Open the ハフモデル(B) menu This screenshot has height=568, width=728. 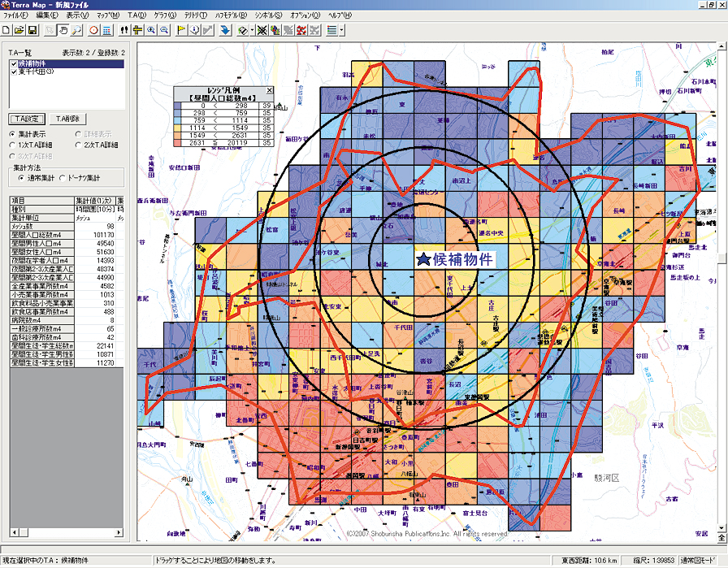[x=230, y=15]
